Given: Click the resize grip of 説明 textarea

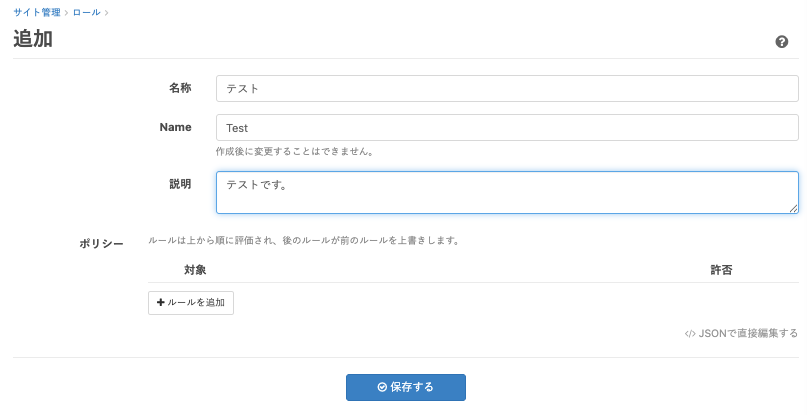Looking at the screenshot, I should point(793,208).
